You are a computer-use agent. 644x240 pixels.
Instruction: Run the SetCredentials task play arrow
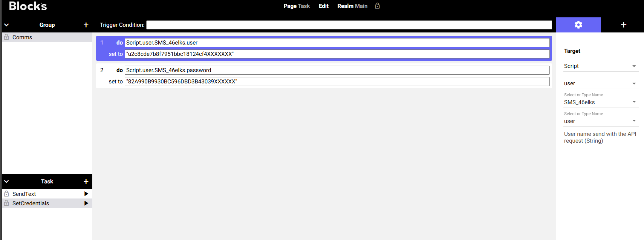(86, 203)
